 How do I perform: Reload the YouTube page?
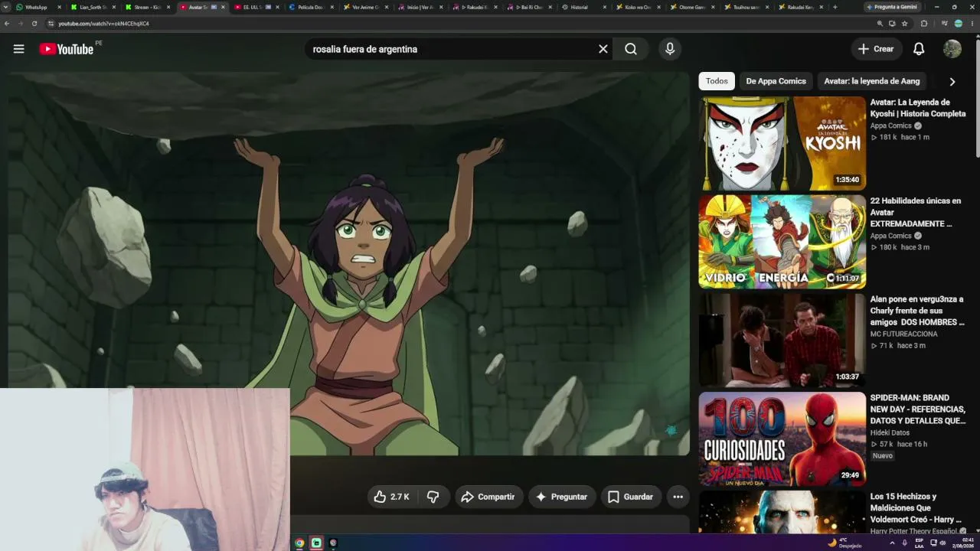[34, 24]
